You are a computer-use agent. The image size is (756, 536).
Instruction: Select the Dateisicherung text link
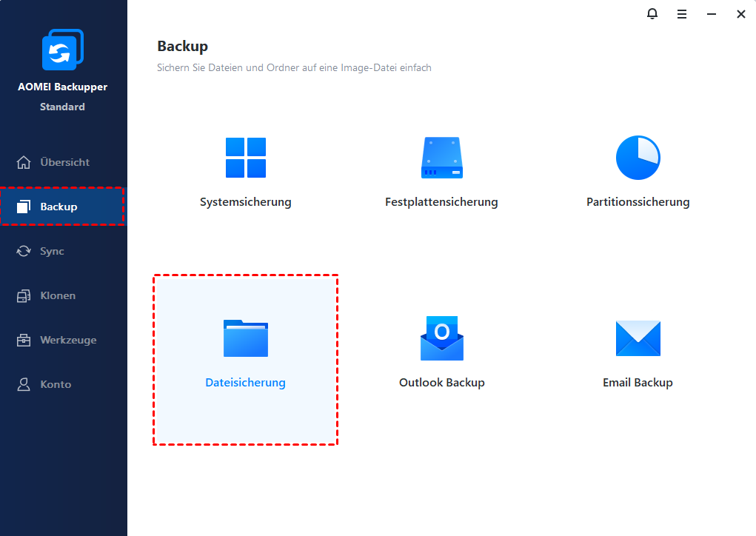[245, 382]
